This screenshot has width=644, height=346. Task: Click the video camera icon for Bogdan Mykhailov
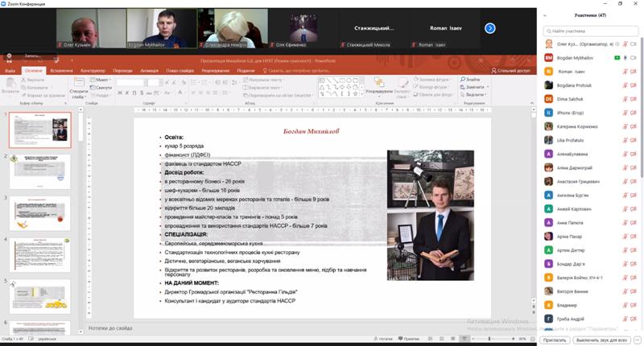pos(634,58)
